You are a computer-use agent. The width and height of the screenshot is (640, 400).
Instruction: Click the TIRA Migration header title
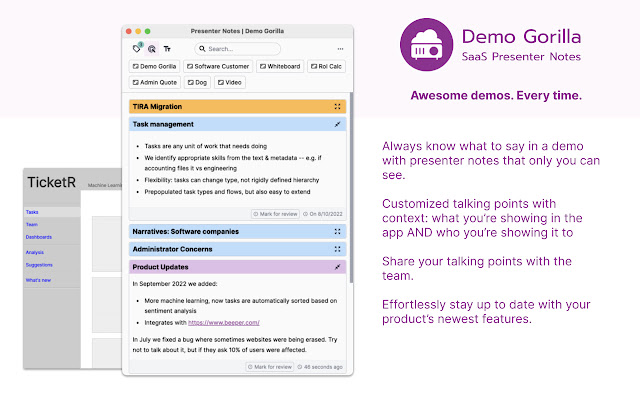(x=157, y=107)
